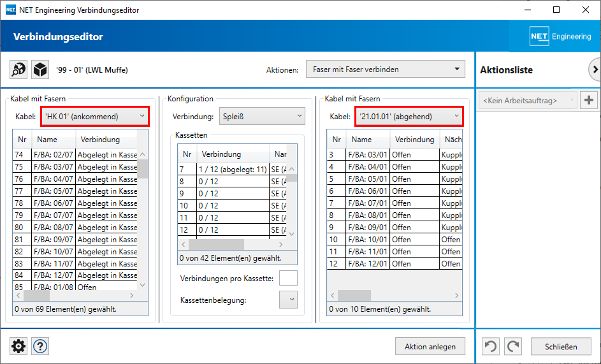
Task: Collapse Aktionsliste panel with chevron arrow
Action: pyautogui.click(x=594, y=69)
